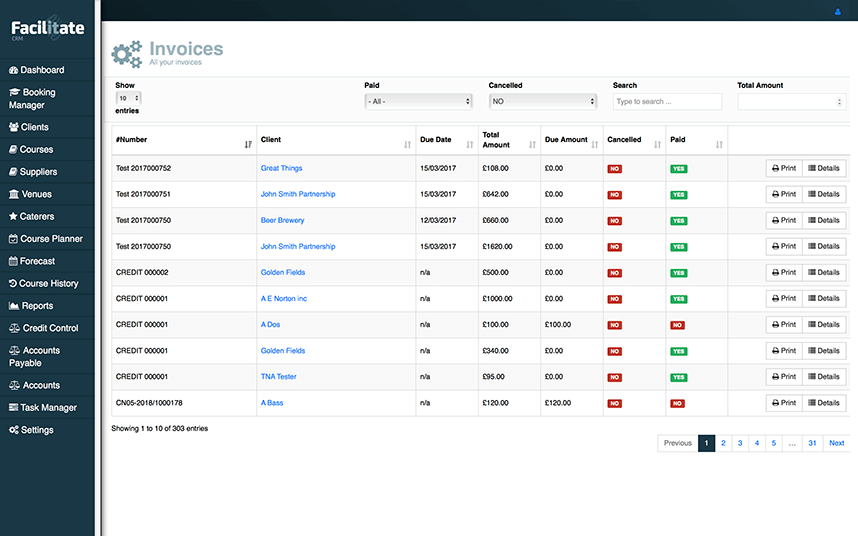
Task: Sort table by #Number column arrows
Action: [248, 144]
